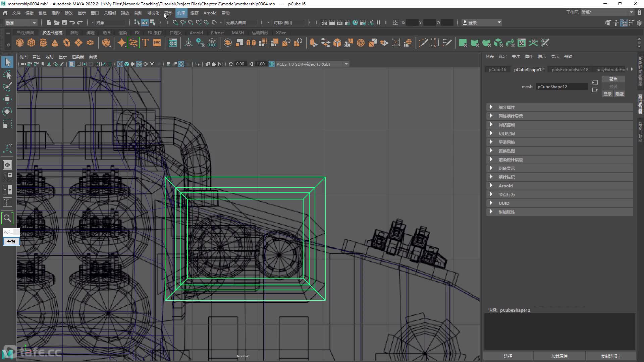Click the IPR render icon
644x362 pixels.
coord(340,22)
